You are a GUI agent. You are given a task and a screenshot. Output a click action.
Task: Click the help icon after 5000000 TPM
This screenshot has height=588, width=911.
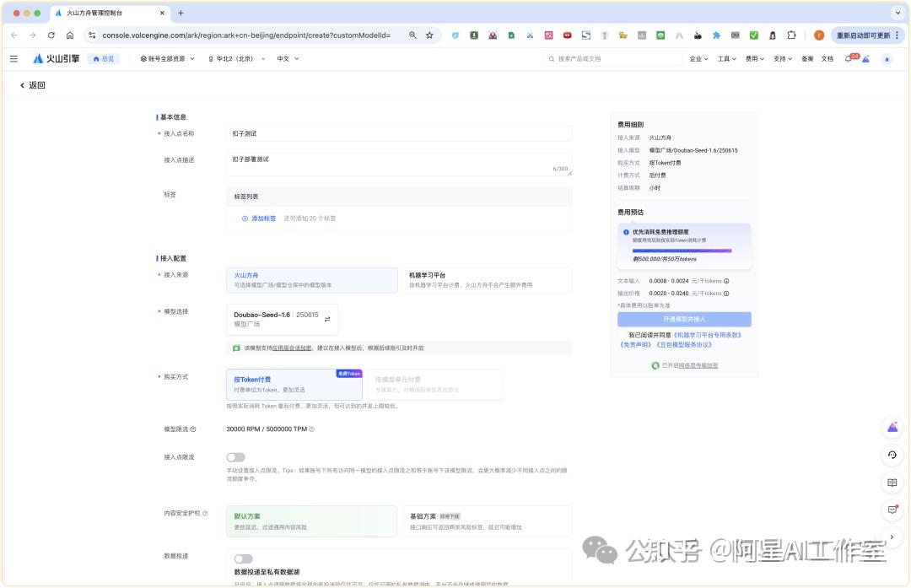click(311, 429)
